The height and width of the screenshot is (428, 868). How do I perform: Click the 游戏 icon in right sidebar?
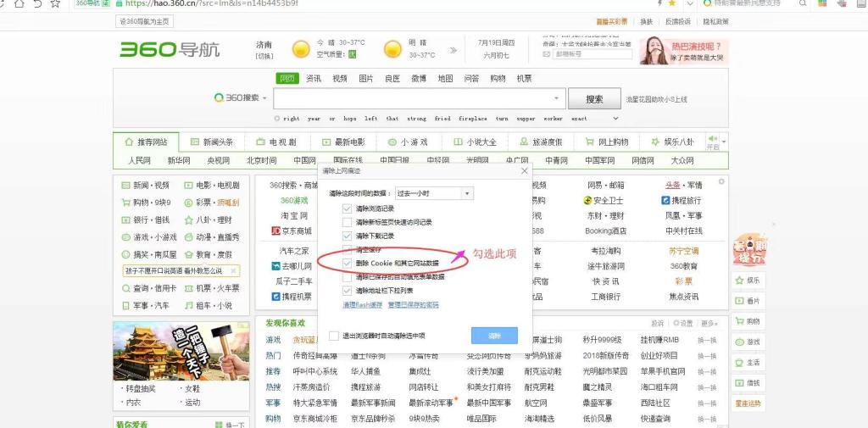coord(738,342)
